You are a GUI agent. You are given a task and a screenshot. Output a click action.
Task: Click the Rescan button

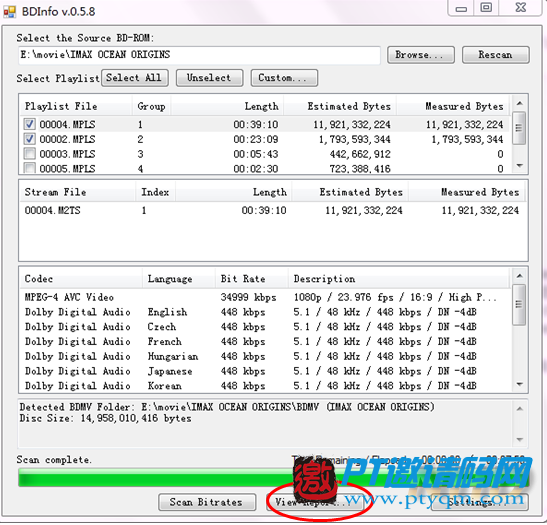(x=495, y=55)
